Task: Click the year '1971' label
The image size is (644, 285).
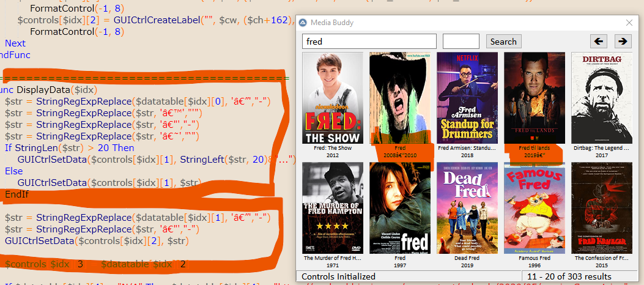Action: pos(333,265)
